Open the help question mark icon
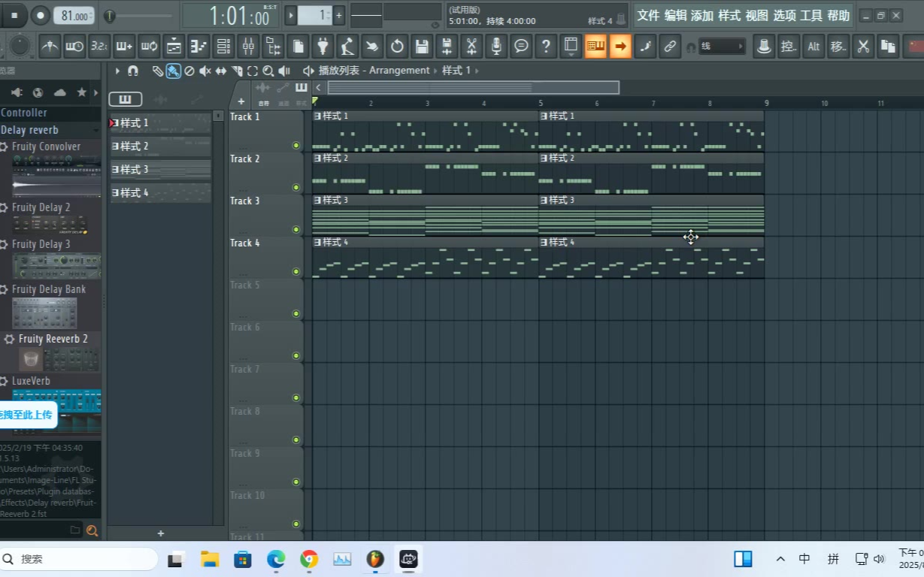The image size is (924, 577). 546,47
